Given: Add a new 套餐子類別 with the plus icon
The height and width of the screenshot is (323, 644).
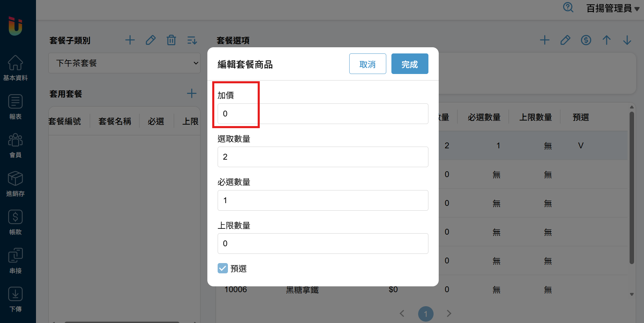Looking at the screenshot, I should (130, 40).
